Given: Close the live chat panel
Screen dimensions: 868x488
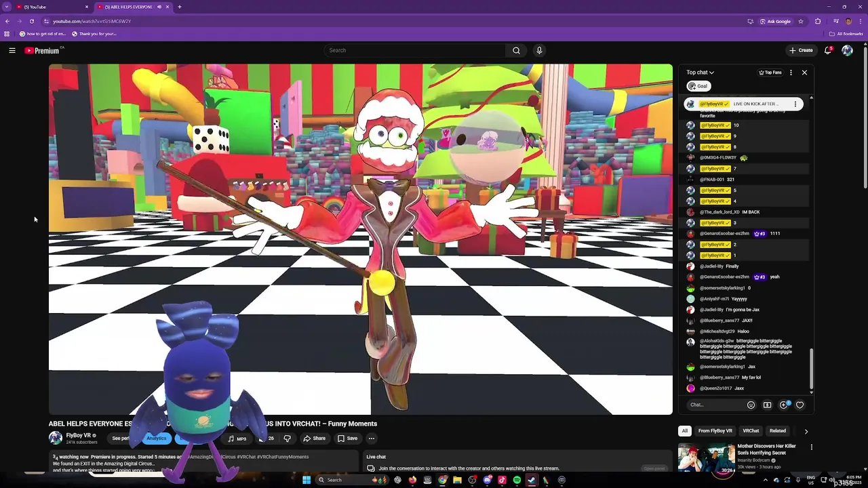Looking at the screenshot, I should 804,73.
